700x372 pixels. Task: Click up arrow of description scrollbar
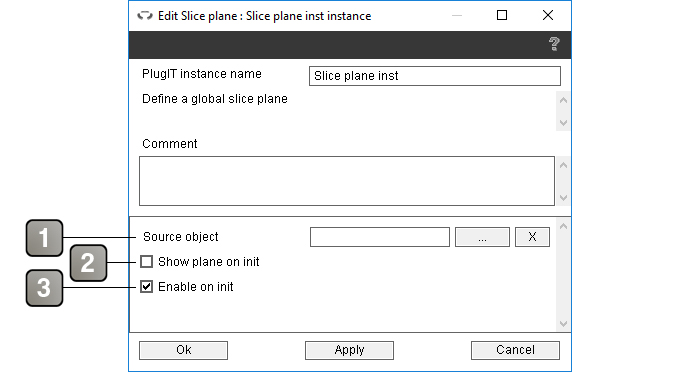pyautogui.click(x=563, y=100)
